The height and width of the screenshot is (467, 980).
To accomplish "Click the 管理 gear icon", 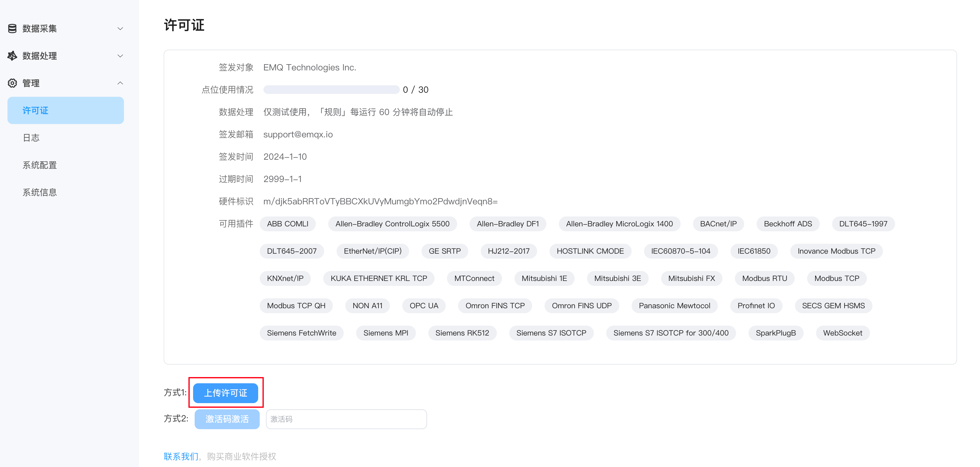I will pos(12,83).
